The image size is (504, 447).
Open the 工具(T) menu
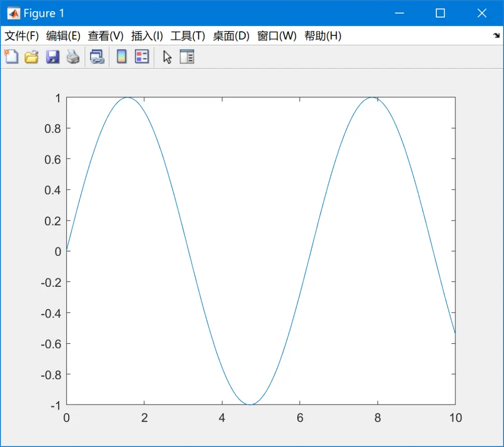(188, 35)
